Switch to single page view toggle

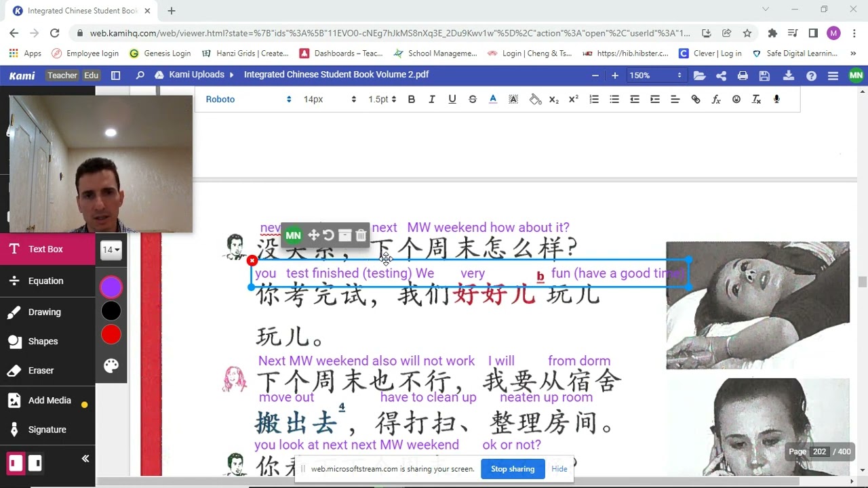click(16, 463)
